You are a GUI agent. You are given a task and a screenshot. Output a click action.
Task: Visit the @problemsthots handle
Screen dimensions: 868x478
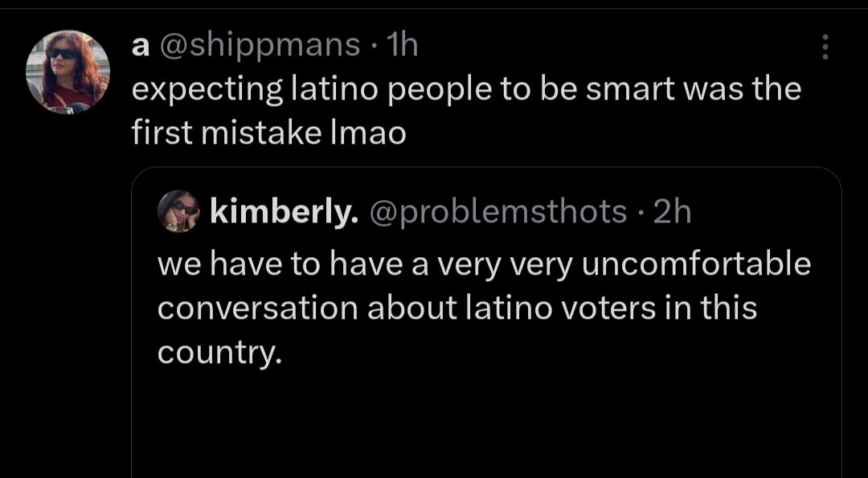click(498, 211)
